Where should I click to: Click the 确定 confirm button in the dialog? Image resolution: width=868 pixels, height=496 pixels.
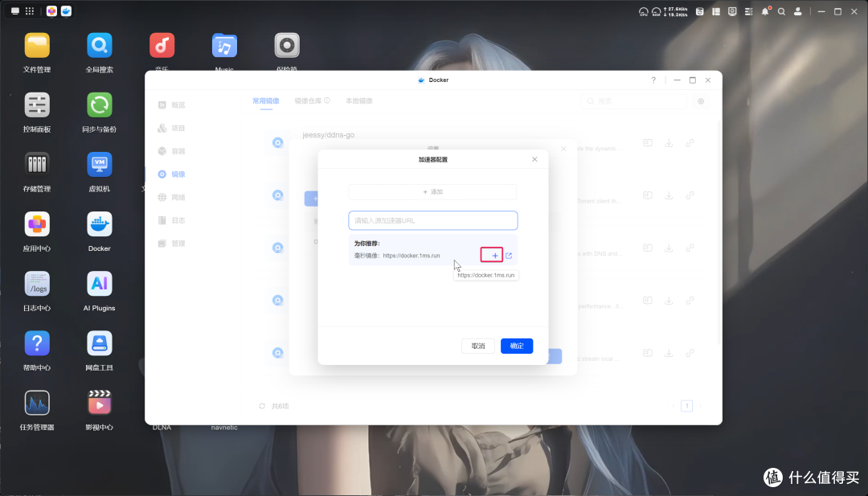click(517, 346)
